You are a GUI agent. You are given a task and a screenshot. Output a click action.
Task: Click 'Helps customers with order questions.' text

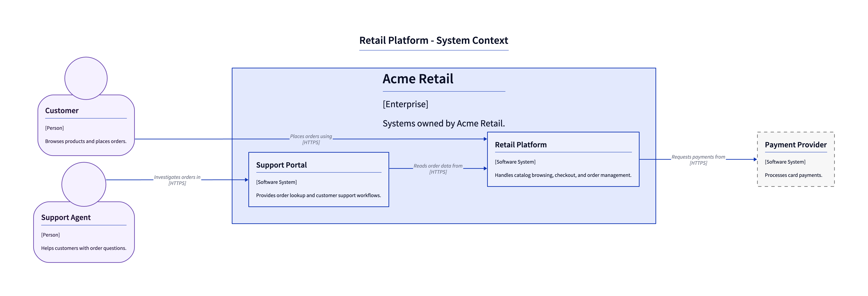tap(84, 248)
